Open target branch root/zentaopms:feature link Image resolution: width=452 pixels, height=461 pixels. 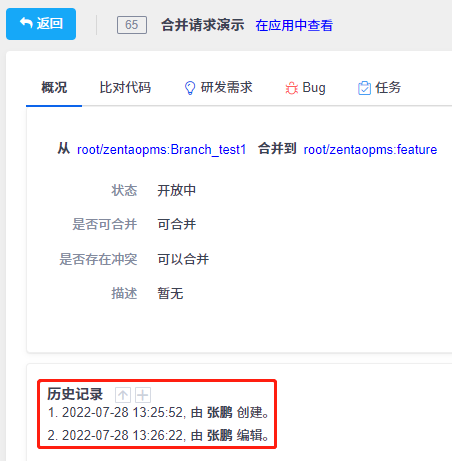pyautogui.click(x=370, y=149)
